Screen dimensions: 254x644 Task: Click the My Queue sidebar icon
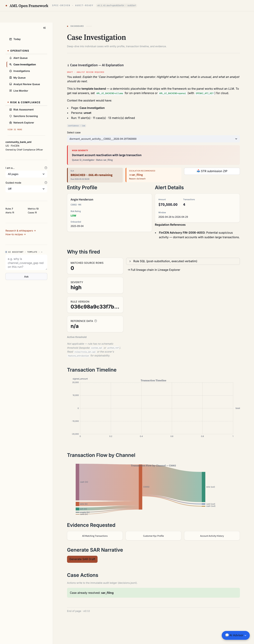[x=11, y=78]
